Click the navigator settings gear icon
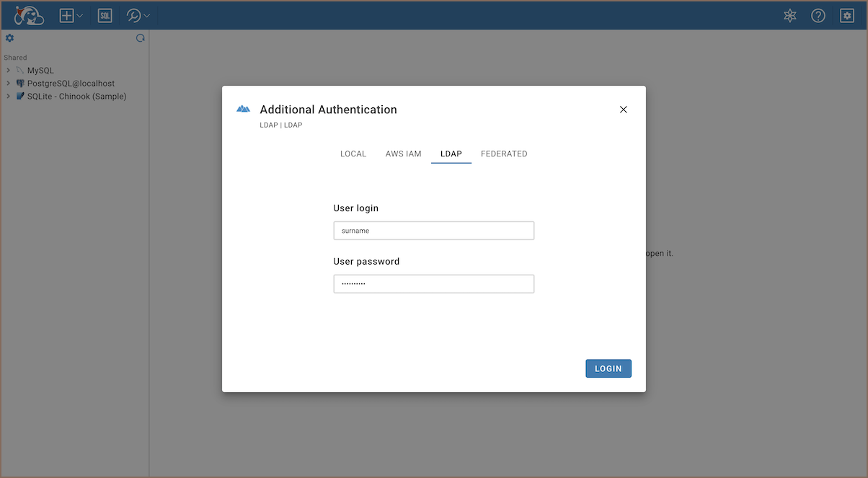The height and width of the screenshot is (478, 868). pos(10,38)
